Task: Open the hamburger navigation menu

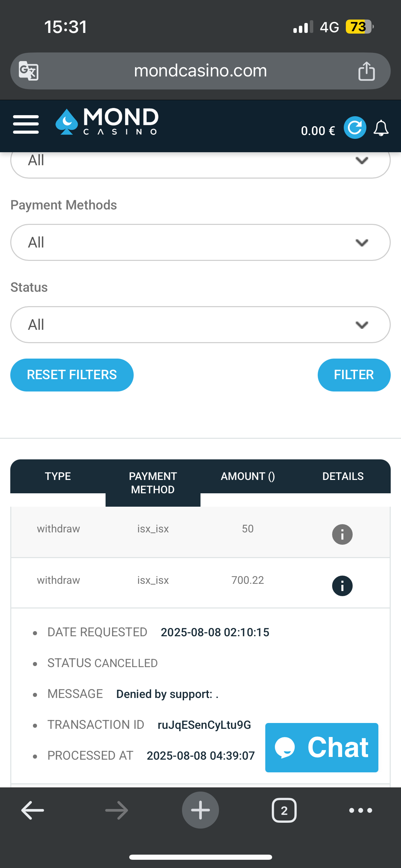Action: pos(26,124)
